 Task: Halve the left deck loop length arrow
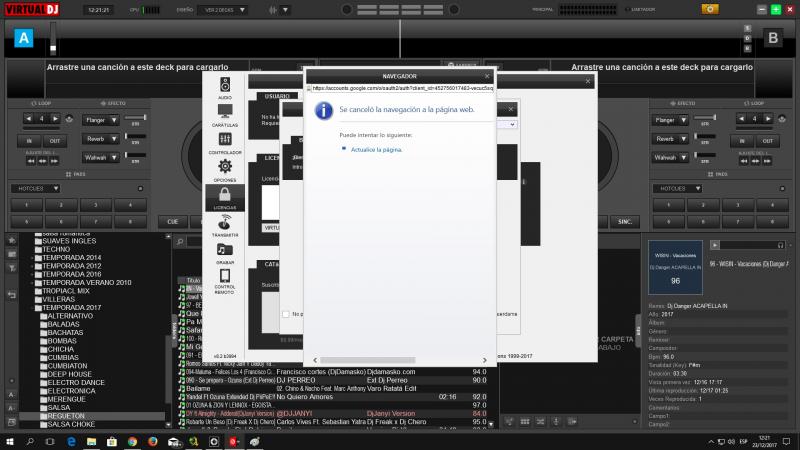pos(29,119)
